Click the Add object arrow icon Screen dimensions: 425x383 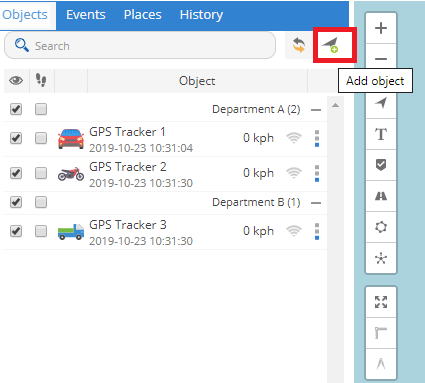(330, 45)
